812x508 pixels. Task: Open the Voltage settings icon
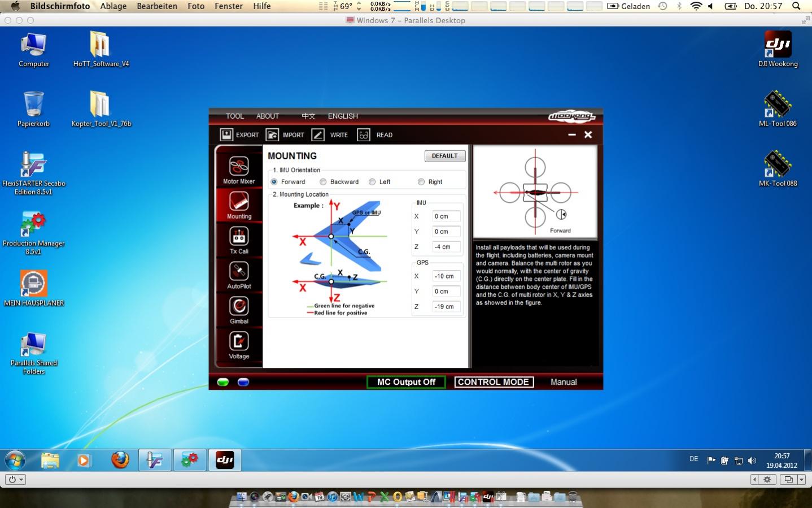(x=239, y=342)
